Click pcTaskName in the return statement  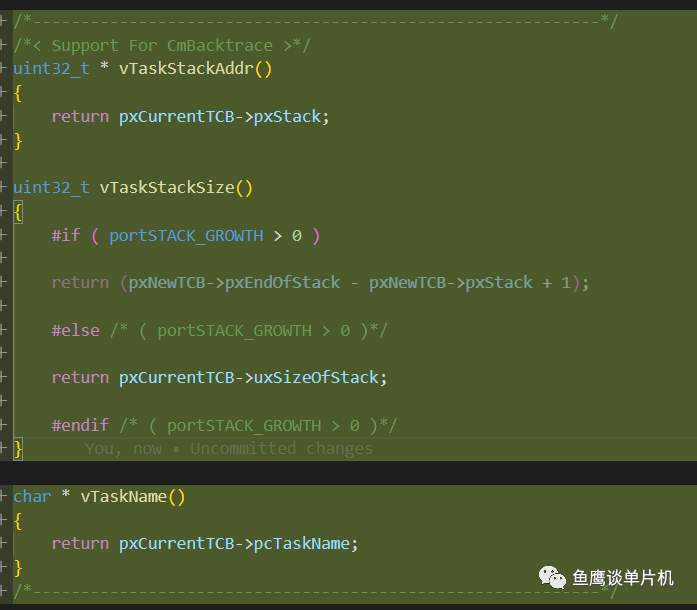click(302, 544)
